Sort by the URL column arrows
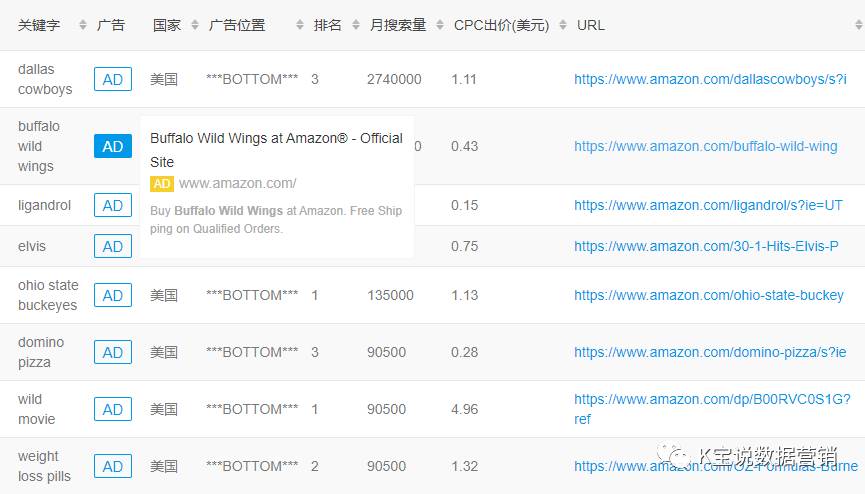 tap(859, 25)
